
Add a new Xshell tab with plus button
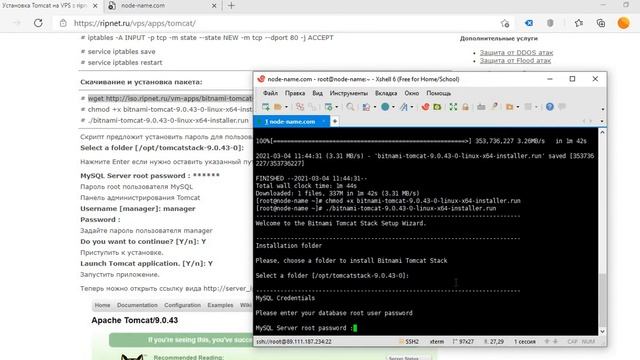tap(335, 121)
